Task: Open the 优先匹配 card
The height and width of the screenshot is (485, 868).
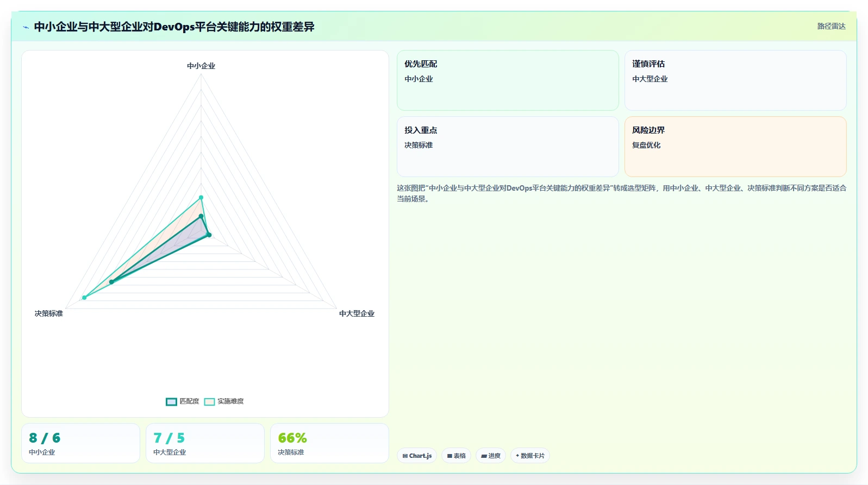Action: coord(508,80)
